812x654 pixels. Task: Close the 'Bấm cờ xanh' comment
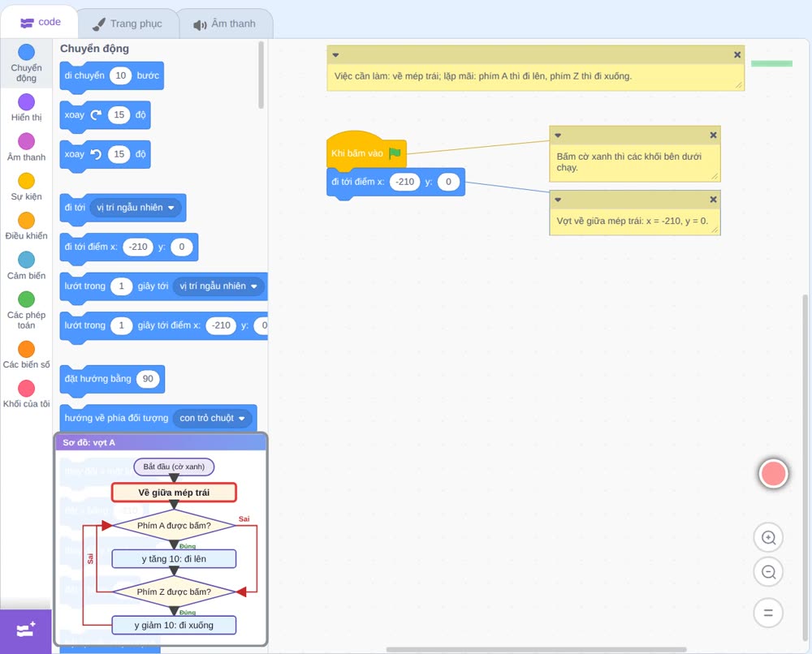coord(713,135)
